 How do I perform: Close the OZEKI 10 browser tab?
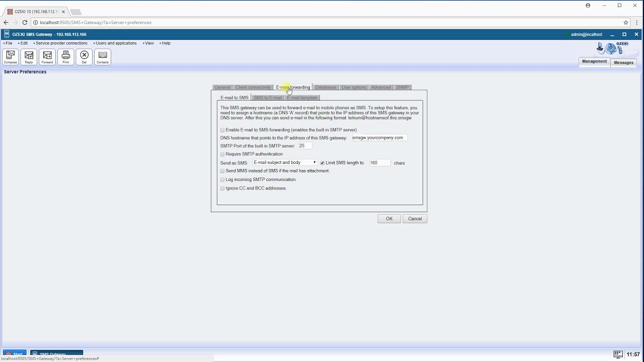coord(63,12)
